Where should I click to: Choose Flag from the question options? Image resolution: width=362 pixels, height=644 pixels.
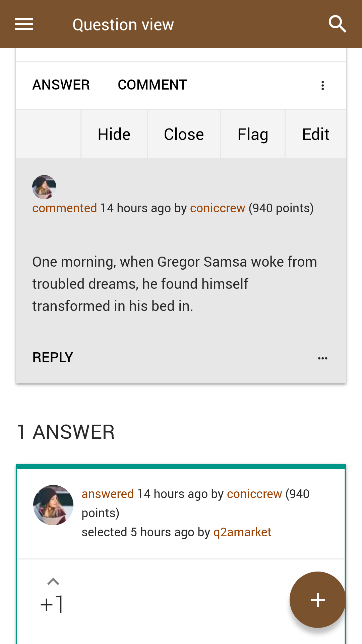click(x=253, y=134)
